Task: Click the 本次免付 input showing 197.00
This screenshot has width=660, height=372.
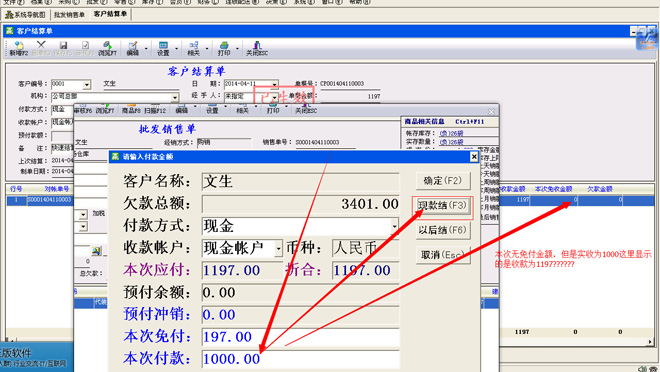Action: pyautogui.click(x=301, y=337)
